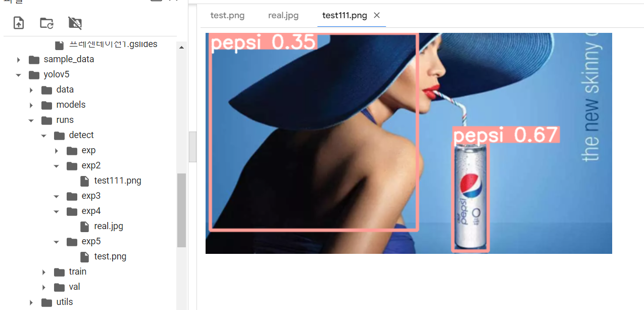Image resolution: width=644 pixels, height=310 pixels.
Task: Click the file tree scrollbar thumb
Action: click(181, 210)
